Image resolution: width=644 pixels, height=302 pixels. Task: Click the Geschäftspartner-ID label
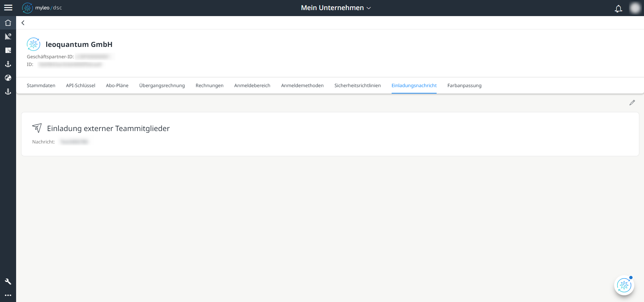tap(50, 57)
